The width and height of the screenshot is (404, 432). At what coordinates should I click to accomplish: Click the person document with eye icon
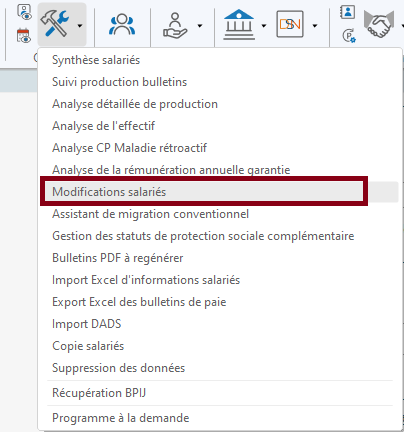click(24, 12)
